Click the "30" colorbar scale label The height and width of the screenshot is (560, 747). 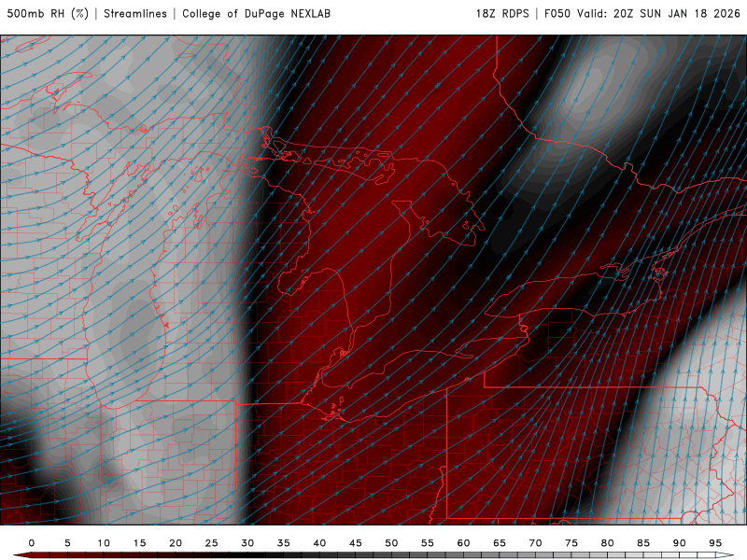point(247,543)
